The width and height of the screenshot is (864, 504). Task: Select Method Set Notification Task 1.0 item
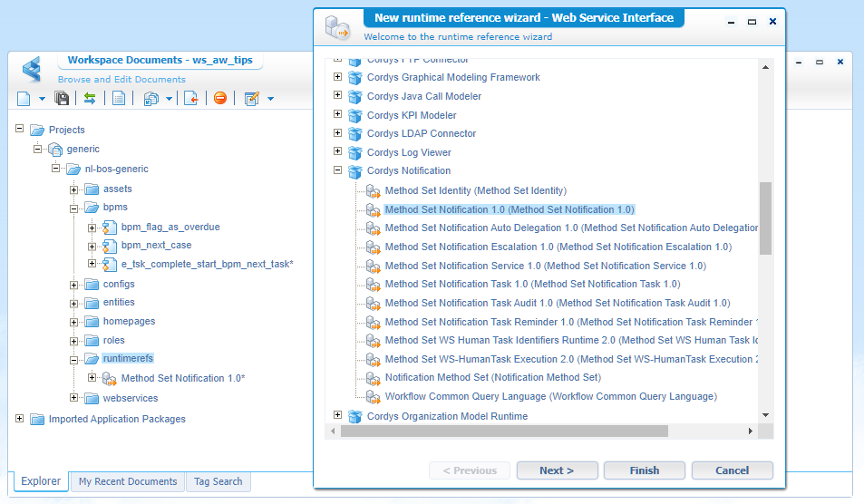(532, 284)
